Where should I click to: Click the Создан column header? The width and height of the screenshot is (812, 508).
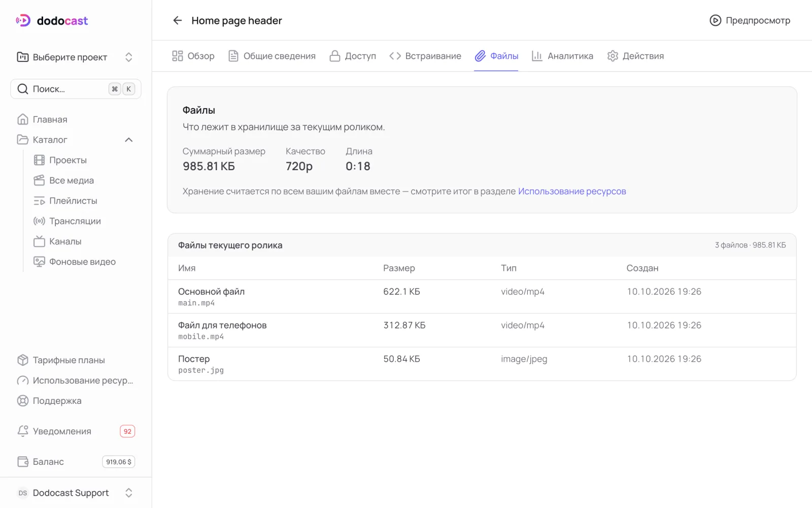642,268
